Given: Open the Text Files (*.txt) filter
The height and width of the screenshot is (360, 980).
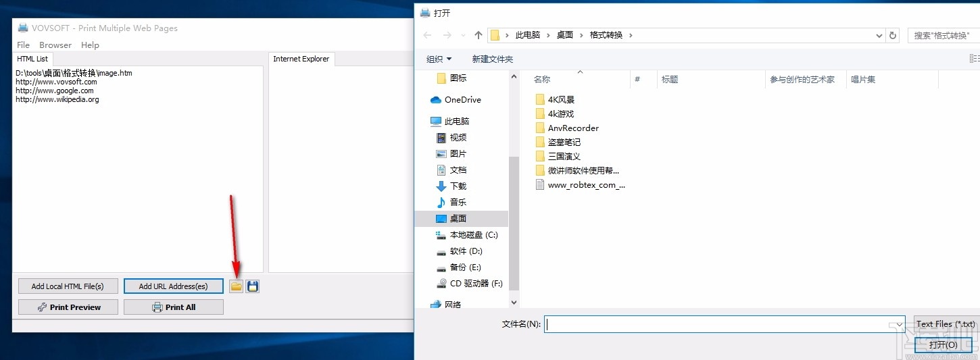Looking at the screenshot, I should [946, 324].
